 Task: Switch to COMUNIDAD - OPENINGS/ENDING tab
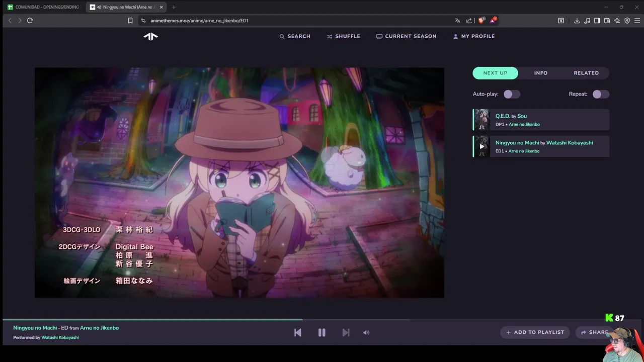pyautogui.click(x=43, y=7)
